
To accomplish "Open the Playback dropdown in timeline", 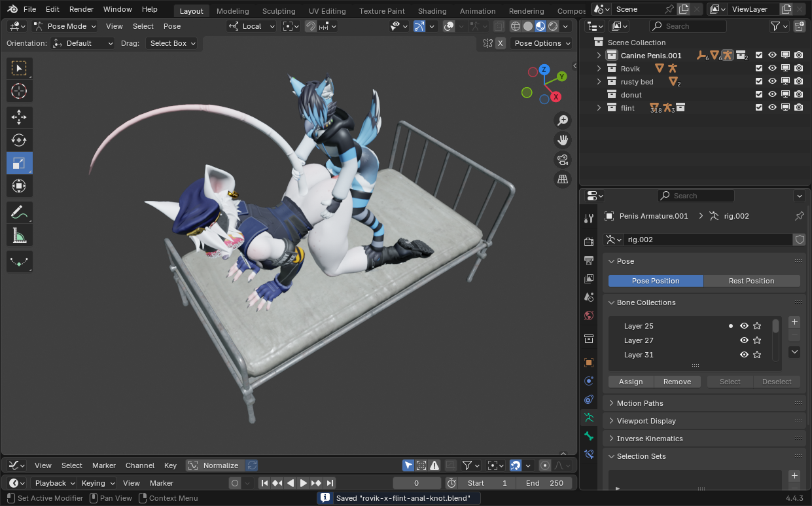I will click(x=54, y=483).
